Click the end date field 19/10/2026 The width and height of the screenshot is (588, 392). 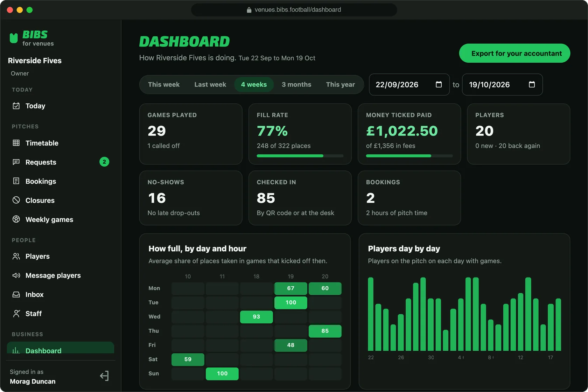pyautogui.click(x=502, y=84)
